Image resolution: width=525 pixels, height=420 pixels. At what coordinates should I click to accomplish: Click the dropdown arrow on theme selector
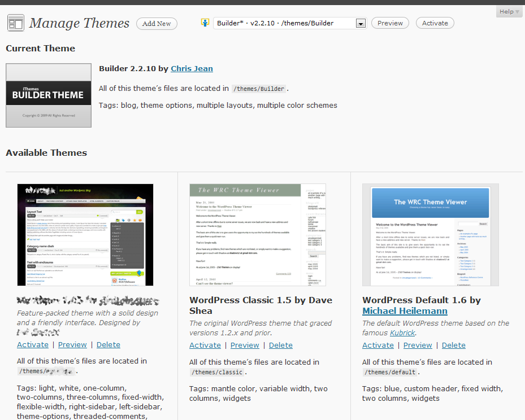(x=361, y=23)
